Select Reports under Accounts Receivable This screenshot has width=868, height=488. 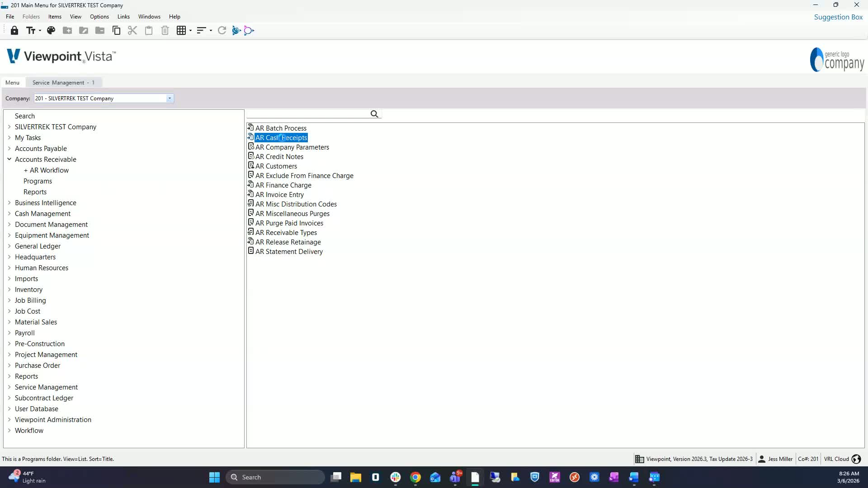35,192
